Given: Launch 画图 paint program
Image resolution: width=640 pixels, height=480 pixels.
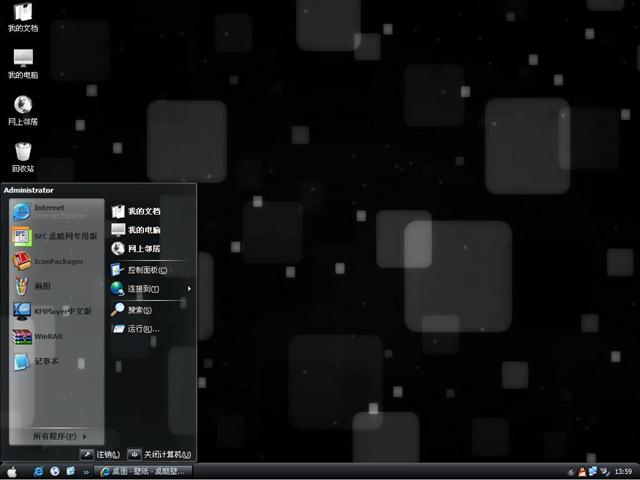Looking at the screenshot, I should pyautogui.click(x=57, y=286).
